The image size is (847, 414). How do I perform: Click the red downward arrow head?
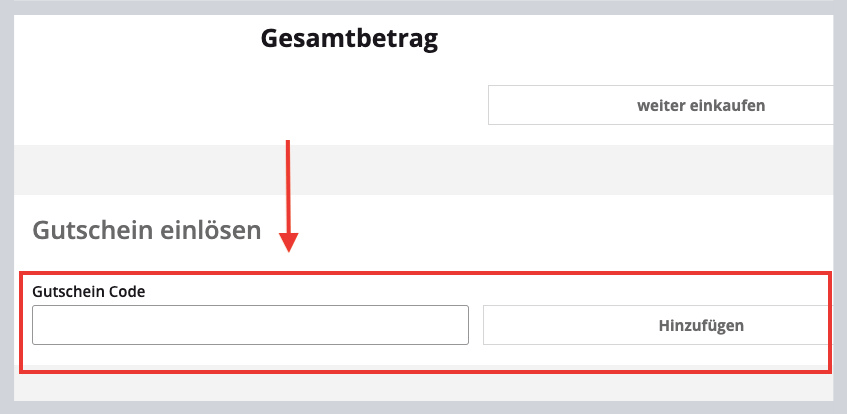pos(288,242)
